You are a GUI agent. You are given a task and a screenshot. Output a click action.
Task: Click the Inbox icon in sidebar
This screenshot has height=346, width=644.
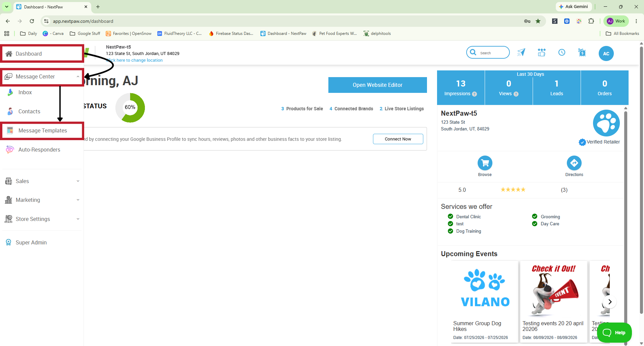point(10,93)
